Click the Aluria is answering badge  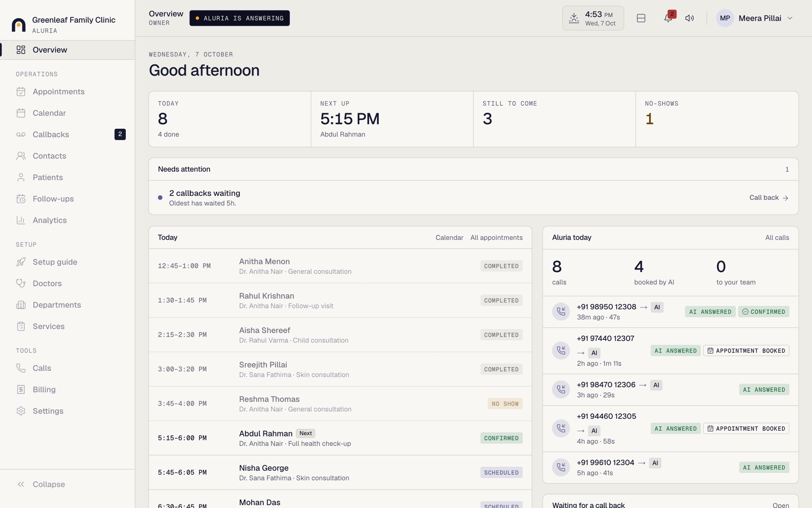click(240, 18)
